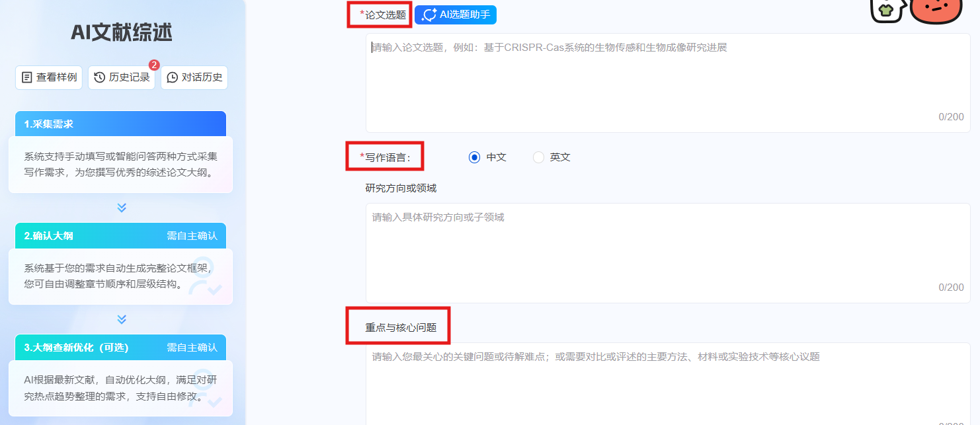Click the document icon in 查看样例

tap(27, 77)
